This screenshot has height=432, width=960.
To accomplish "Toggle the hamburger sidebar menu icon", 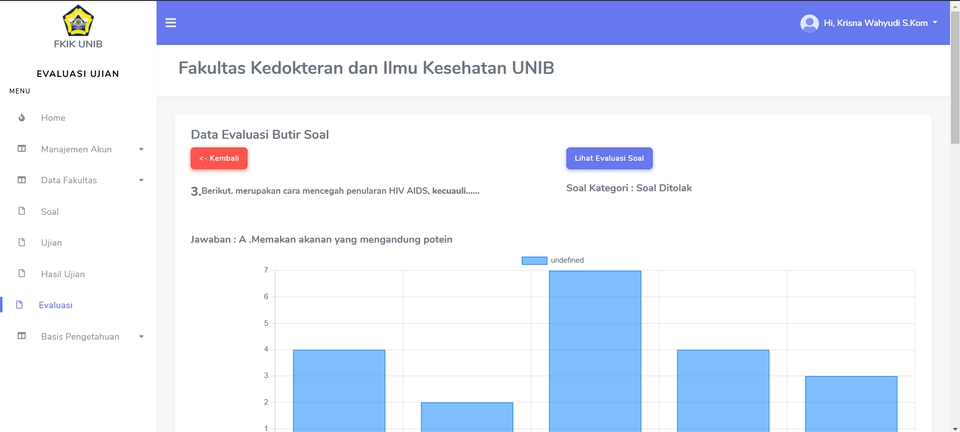I will coord(171,23).
